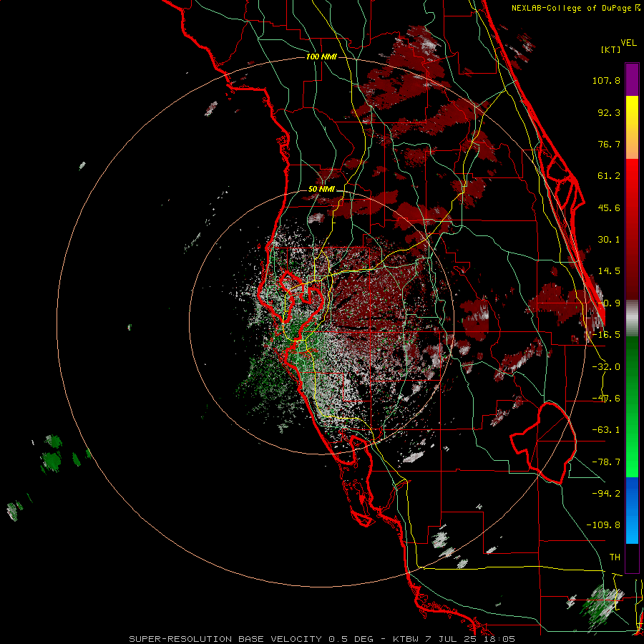Click the 14.5 scale value
The width and height of the screenshot is (644, 644).
tap(609, 271)
